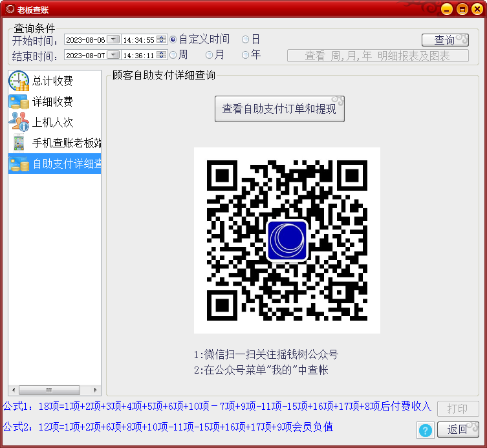The width and height of the screenshot is (487, 448).
Task: Click the blue help question mark icon
Action: click(426, 430)
